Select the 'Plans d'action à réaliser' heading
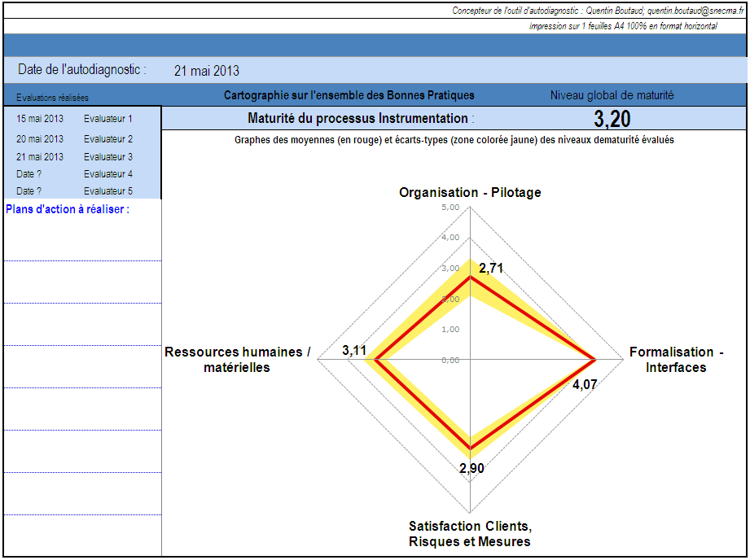 [68, 209]
